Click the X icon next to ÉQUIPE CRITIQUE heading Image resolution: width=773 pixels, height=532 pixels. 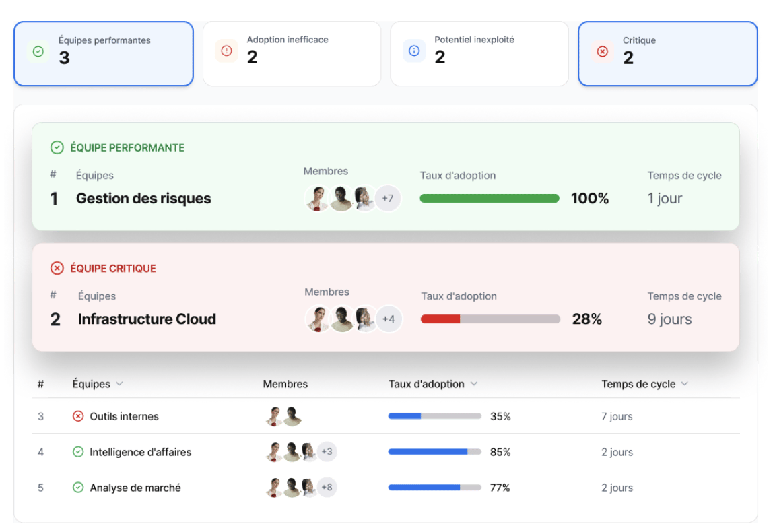coord(57,268)
